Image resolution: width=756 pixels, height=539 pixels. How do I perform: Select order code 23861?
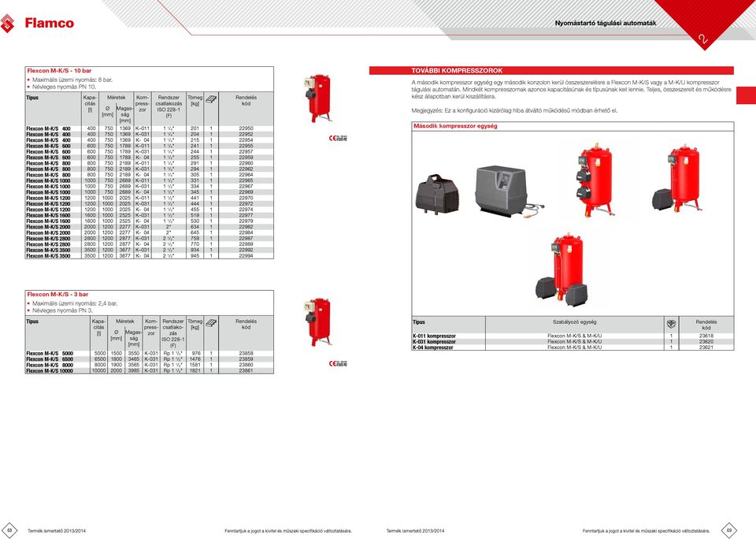[246, 370]
